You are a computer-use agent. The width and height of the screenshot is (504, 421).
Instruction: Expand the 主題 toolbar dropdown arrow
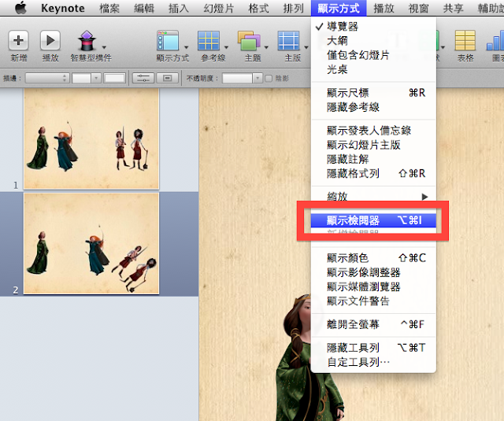pyautogui.click(x=266, y=47)
